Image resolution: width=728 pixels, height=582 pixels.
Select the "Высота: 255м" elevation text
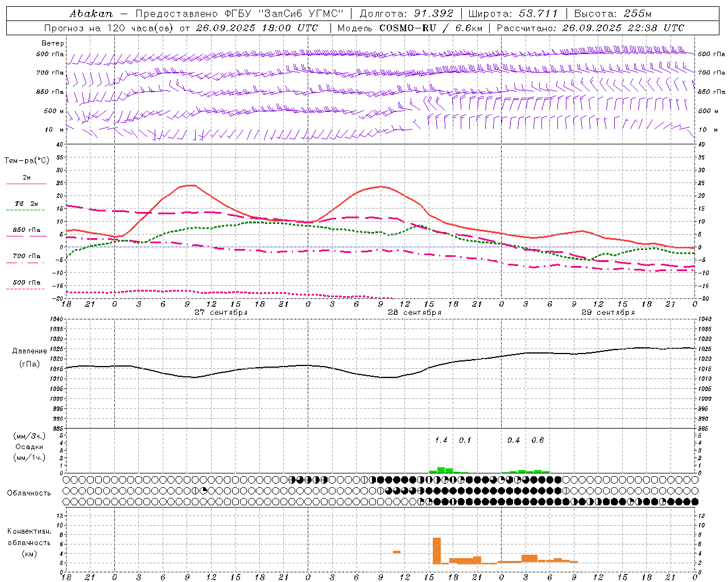(613, 14)
